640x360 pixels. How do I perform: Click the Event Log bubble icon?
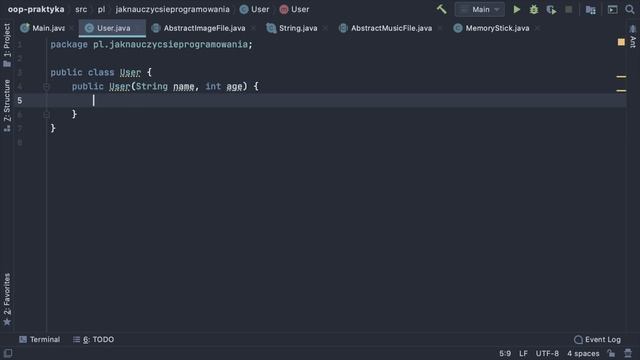click(x=578, y=340)
